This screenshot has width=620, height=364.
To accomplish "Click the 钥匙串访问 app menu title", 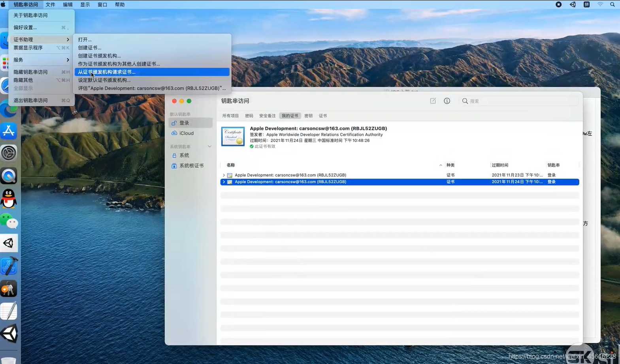I will [x=26, y=4].
